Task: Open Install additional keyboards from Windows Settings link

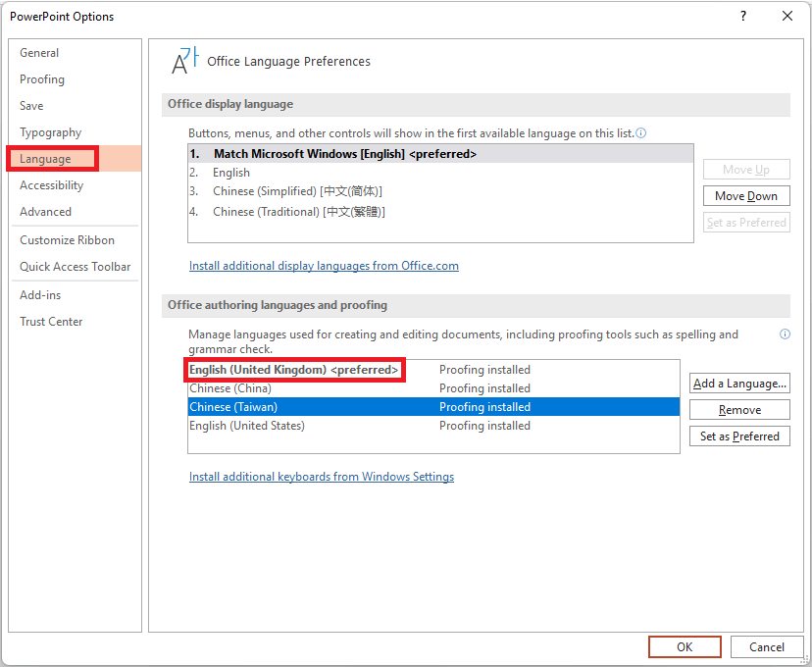Action: pos(322,477)
